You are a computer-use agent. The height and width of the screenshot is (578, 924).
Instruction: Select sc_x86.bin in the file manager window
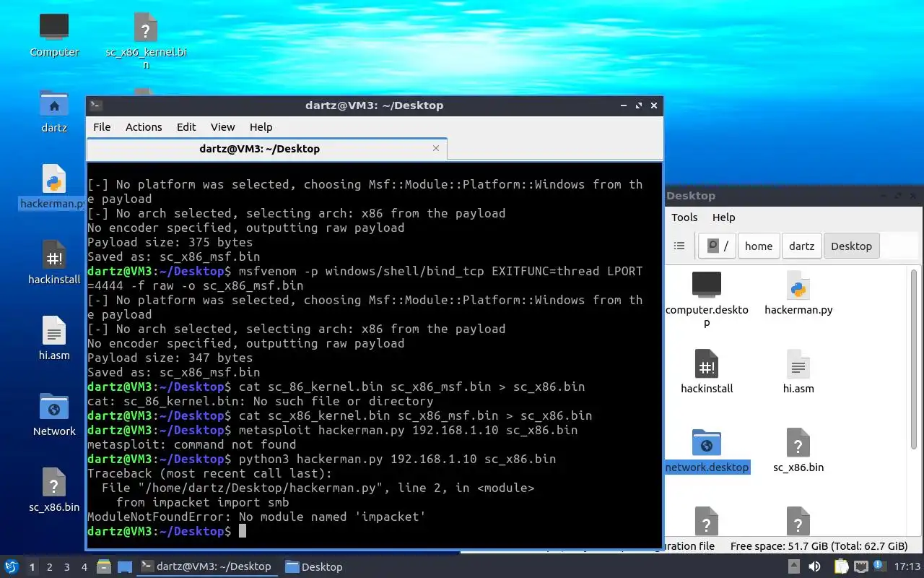point(798,451)
